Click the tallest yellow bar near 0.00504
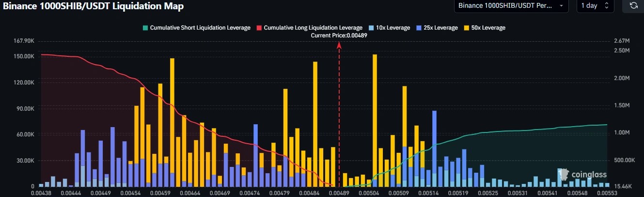Viewport: 644px width, 197px height. 375,116
